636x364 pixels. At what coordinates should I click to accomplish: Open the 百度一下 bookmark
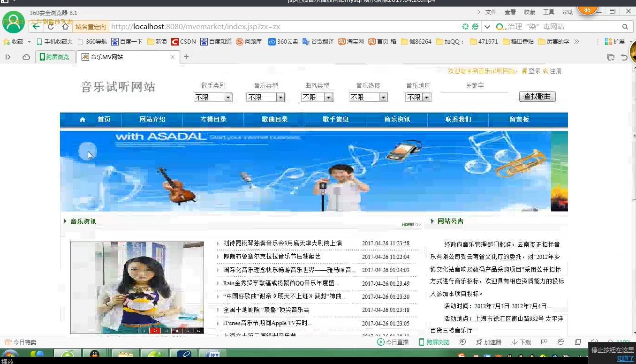tap(127, 42)
